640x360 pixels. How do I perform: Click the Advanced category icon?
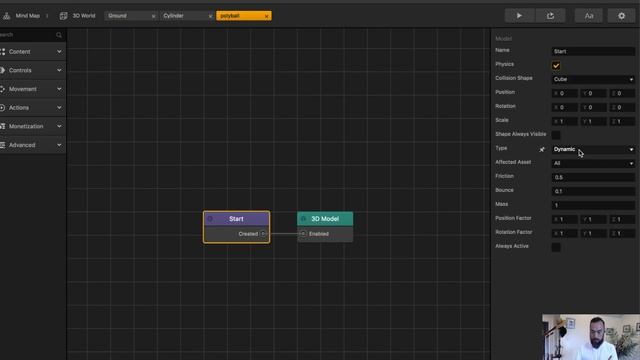pyautogui.click(x=2, y=145)
